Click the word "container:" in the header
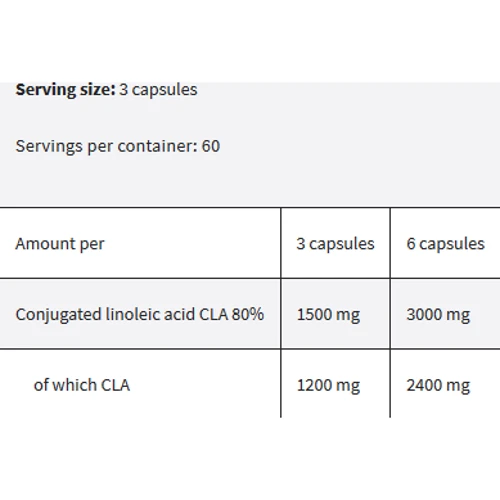This screenshot has height=500, width=500. click(158, 146)
